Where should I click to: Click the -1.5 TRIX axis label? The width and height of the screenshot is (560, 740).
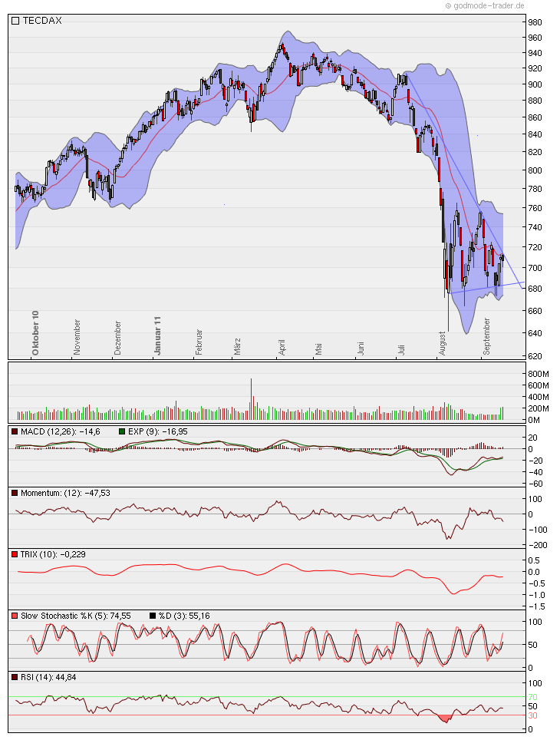[x=536, y=606]
